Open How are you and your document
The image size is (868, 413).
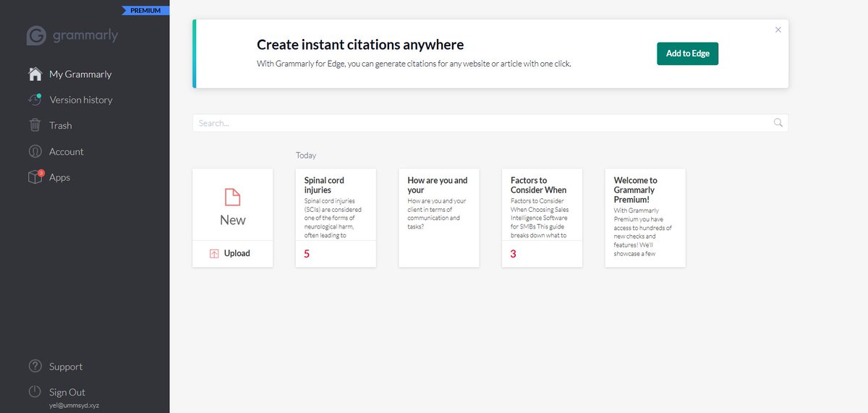(x=439, y=218)
